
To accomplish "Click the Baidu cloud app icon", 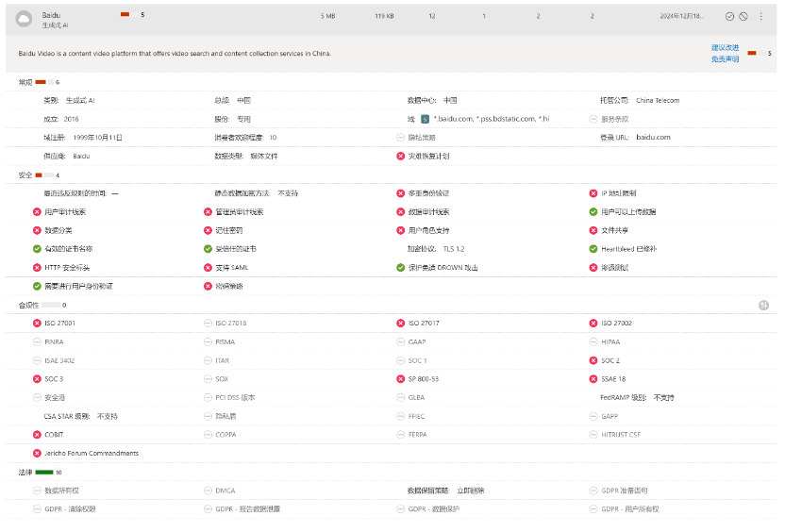I will (24, 19).
